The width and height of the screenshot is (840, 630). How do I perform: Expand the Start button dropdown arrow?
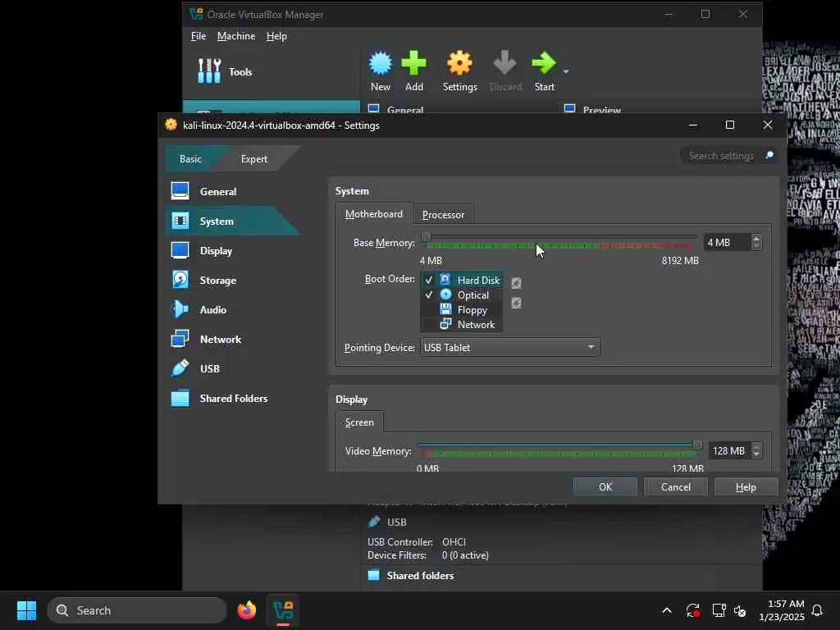[566, 71]
